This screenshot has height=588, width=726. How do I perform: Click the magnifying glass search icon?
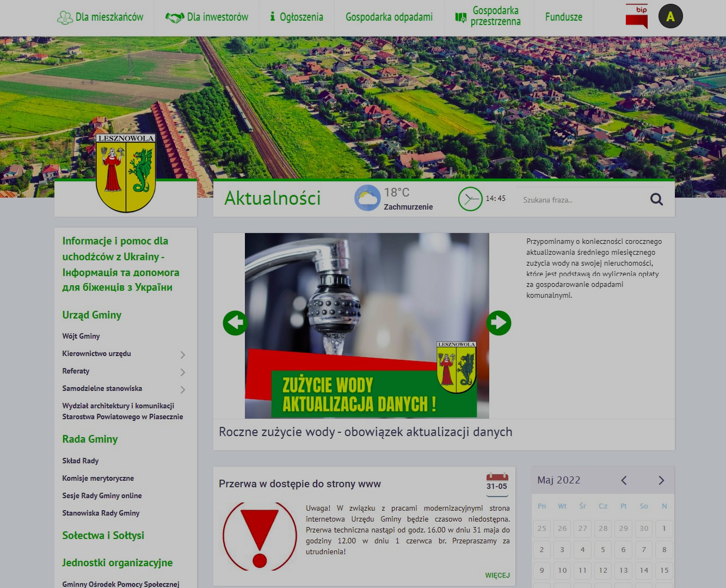tap(656, 199)
